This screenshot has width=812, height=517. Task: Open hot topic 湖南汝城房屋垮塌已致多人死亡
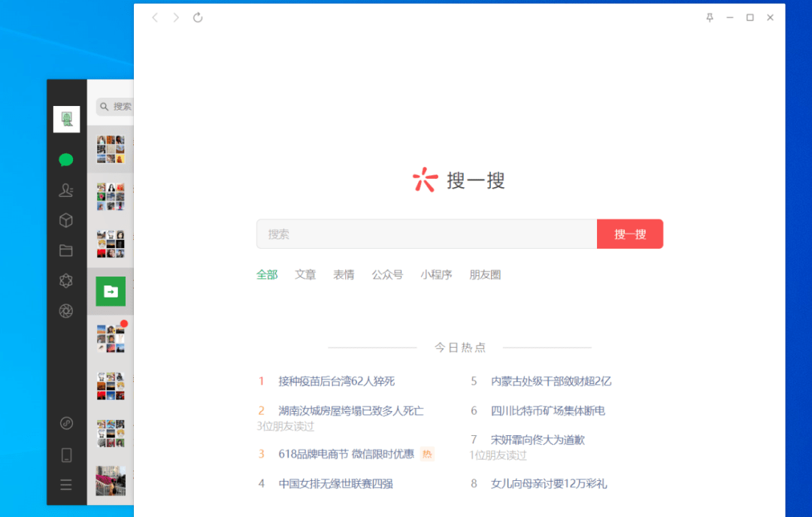tap(350, 411)
